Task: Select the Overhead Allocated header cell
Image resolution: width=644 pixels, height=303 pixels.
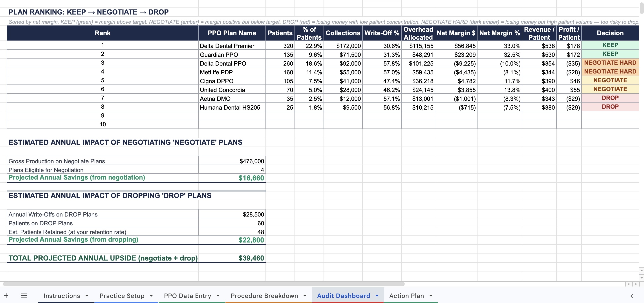Action: (418, 33)
